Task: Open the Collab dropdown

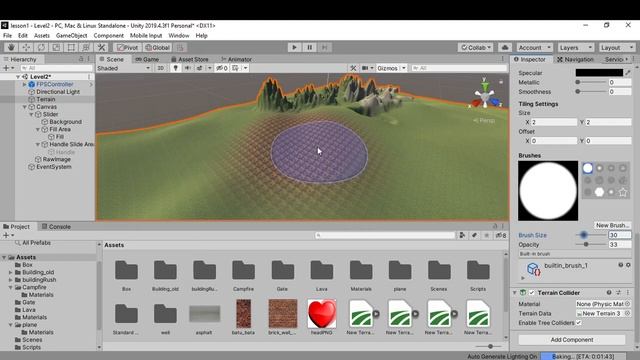Action: (x=476, y=47)
